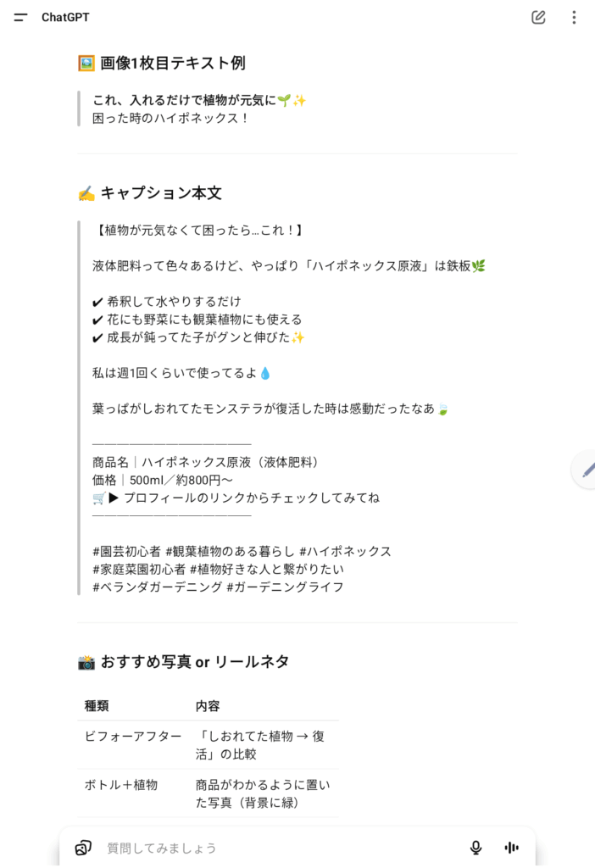This screenshot has width=595, height=868.
Task: Click the おすすめ写真 or リールネタ heading
Action: [195, 662]
